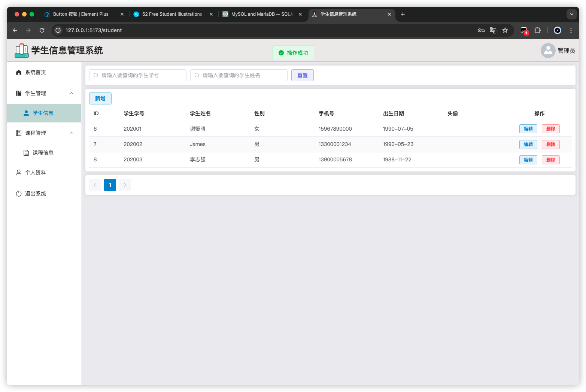Open the Chrome profile avatar icon
586x392 pixels.
point(558,30)
